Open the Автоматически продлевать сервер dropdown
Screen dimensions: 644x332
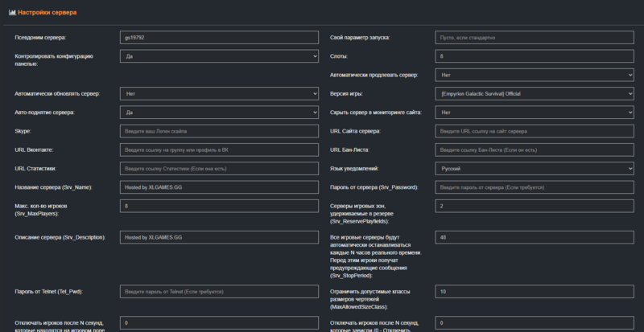click(x=535, y=75)
